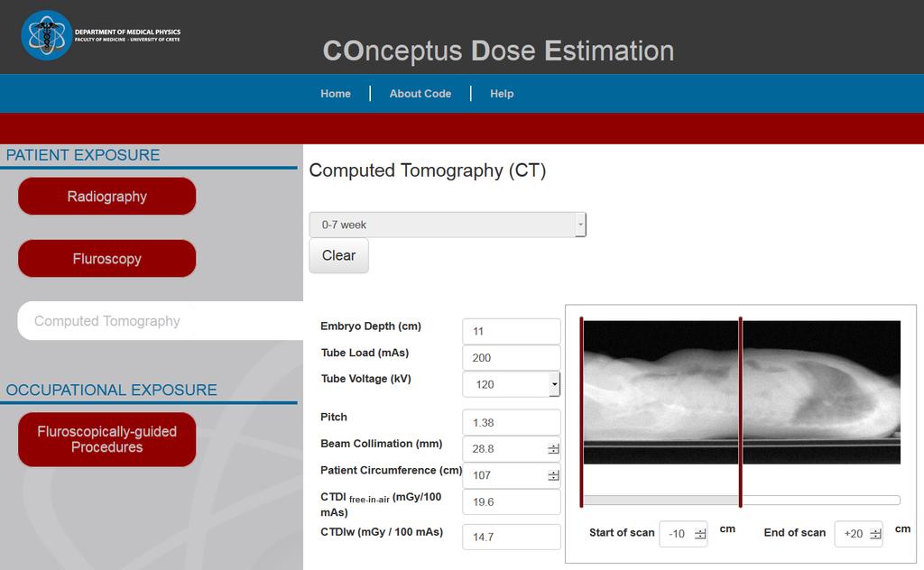Click the End of scan value field
The width and height of the screenshot is (924, 570).
858,534
